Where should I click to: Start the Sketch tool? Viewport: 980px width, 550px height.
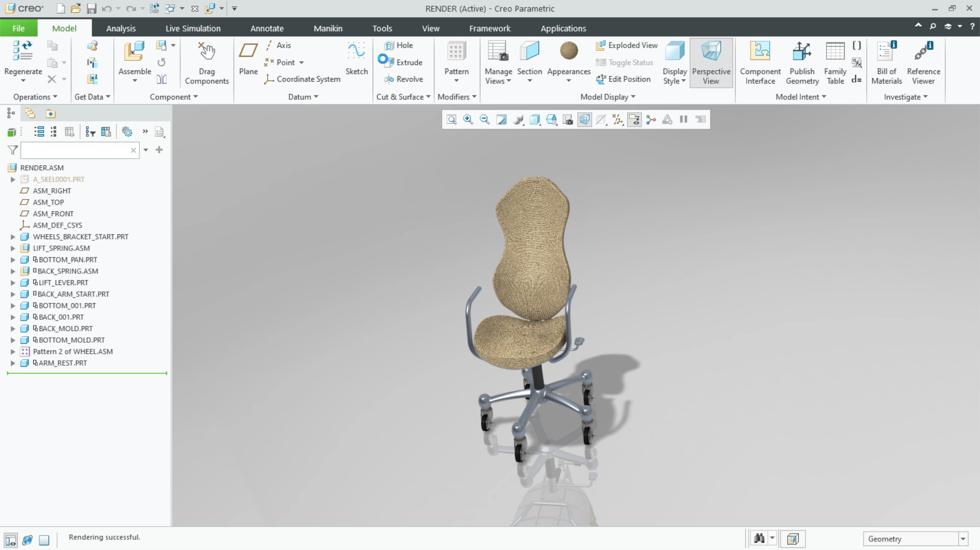pyautogui.click(x=356, y=58)
